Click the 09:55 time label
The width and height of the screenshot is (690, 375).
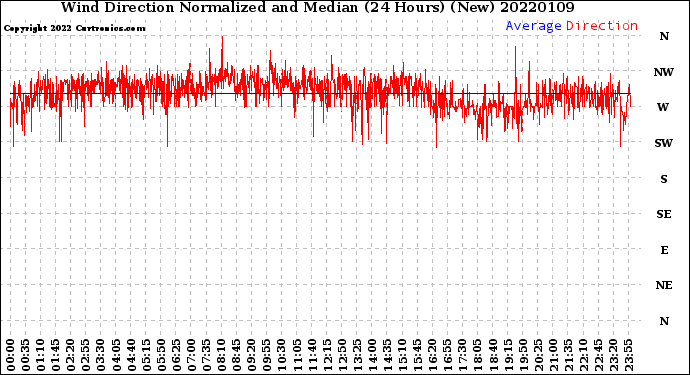267,355
